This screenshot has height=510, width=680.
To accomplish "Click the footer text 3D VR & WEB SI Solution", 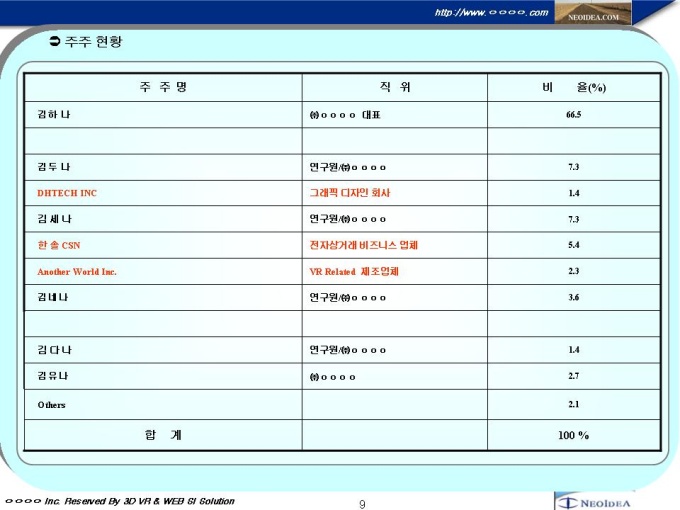I will tap(179, 501).
